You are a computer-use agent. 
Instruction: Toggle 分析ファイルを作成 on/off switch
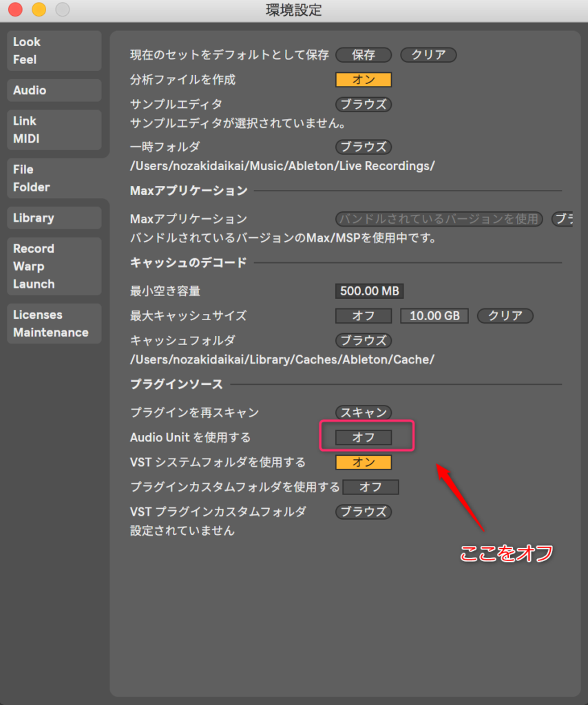tap(363, 80)
